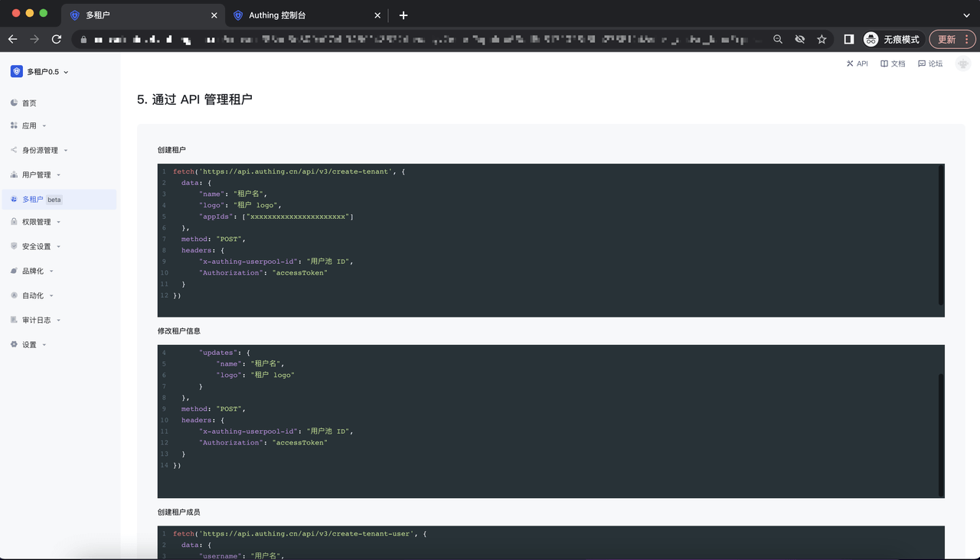Click the 安全设置 shield icon
980x560 pixels.
14,246
